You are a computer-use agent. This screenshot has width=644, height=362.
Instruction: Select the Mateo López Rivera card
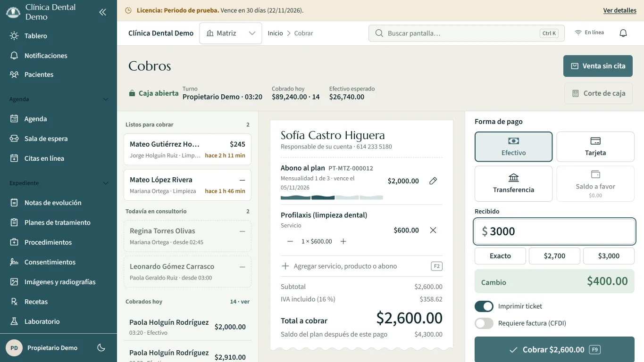pos(187,185)
